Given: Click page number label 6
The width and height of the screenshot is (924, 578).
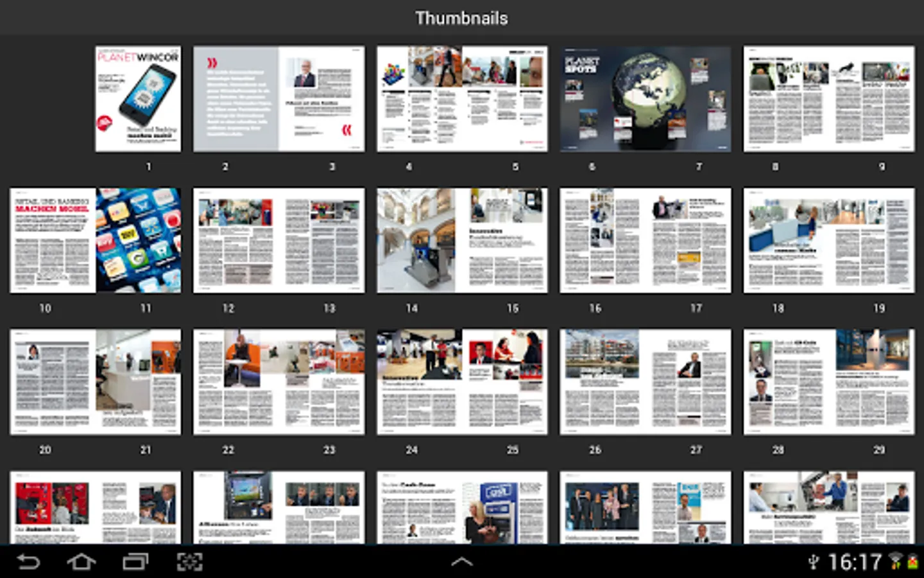Looking at the screenshot, I should click(592, 166).
